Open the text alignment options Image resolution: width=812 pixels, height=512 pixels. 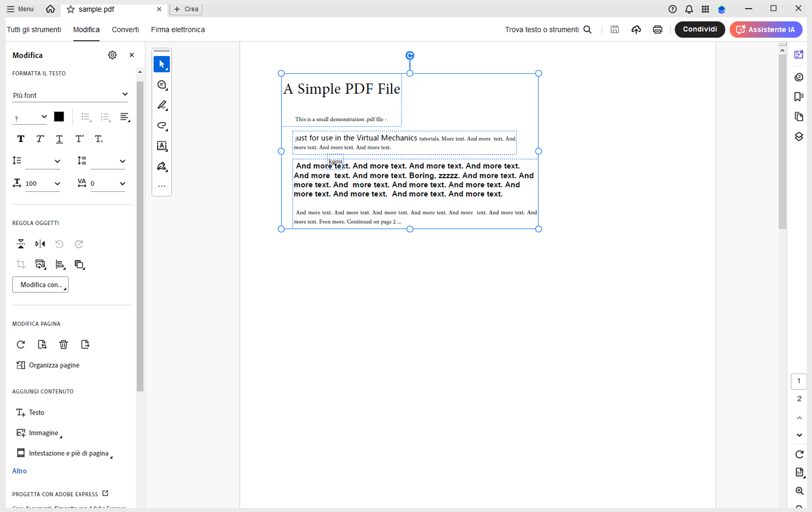[125, 117]
